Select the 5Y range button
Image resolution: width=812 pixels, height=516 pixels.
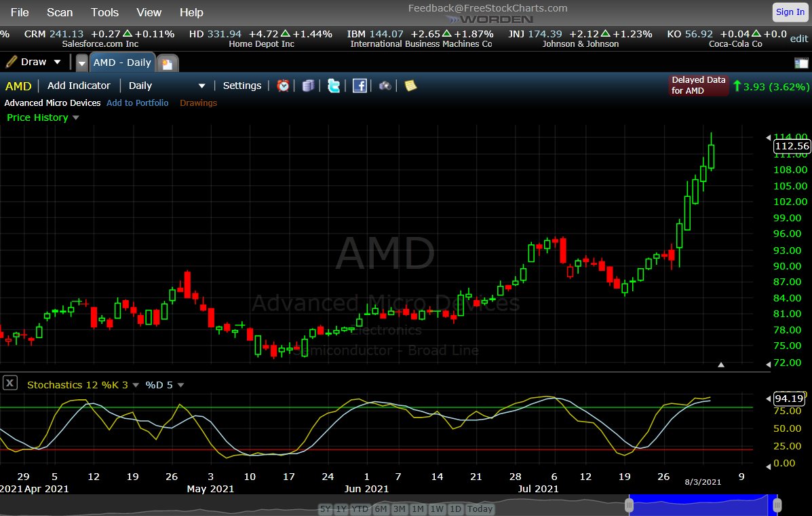(x=325, y=509)
